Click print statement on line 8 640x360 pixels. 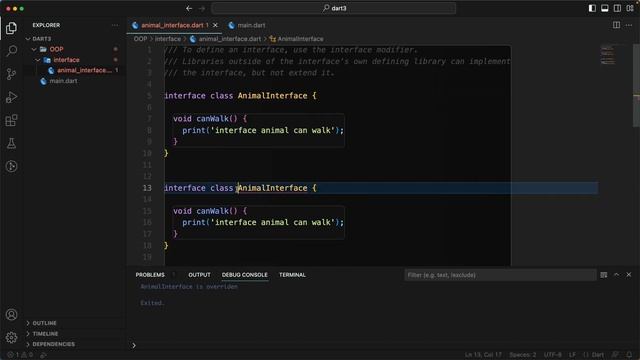(263, 131)
